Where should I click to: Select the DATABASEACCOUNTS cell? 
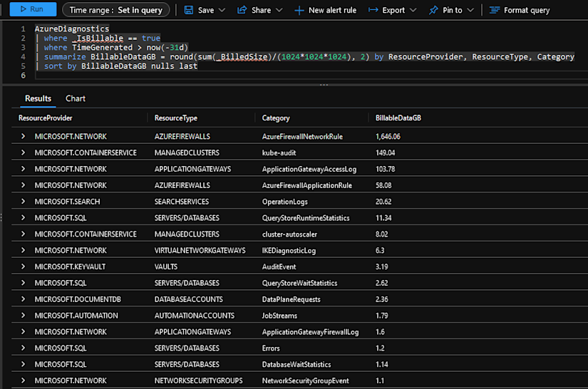click(189, 299)
